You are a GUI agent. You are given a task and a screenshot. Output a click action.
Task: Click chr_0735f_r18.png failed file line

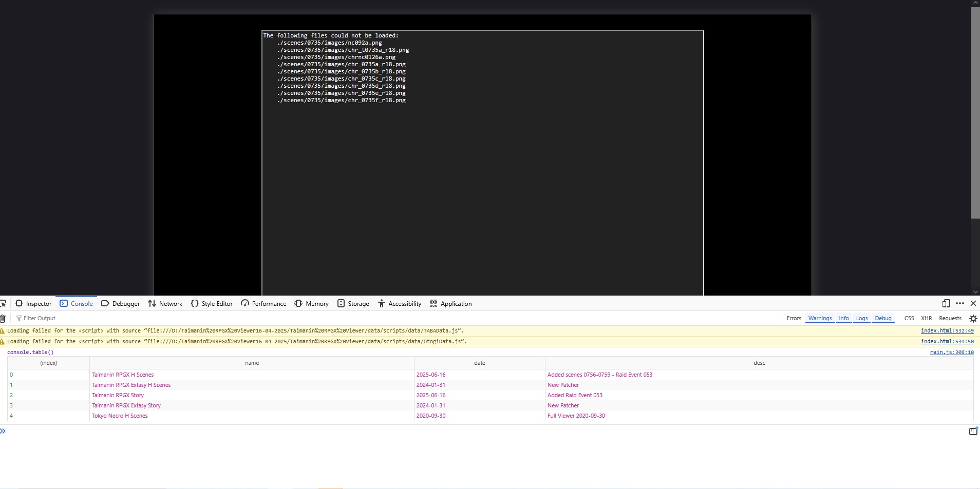(x=341, y=100)
